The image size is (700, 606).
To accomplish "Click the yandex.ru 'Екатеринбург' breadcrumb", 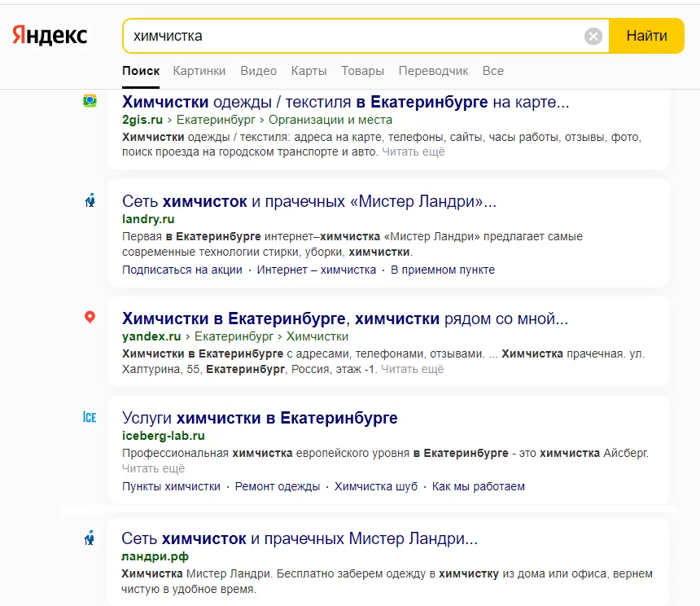I will (234, 336).
